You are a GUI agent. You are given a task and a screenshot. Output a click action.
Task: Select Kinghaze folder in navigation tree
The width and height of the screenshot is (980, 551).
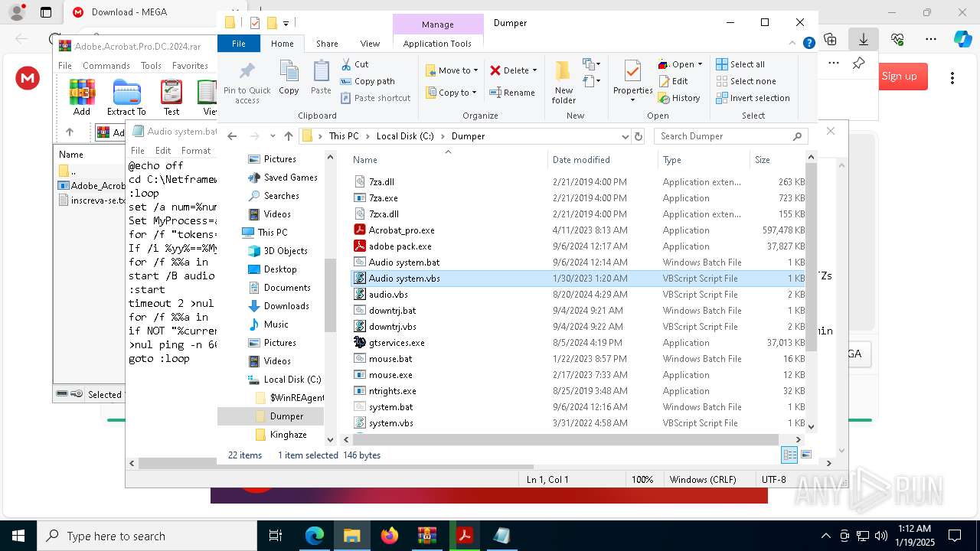[x=288, y=435]
